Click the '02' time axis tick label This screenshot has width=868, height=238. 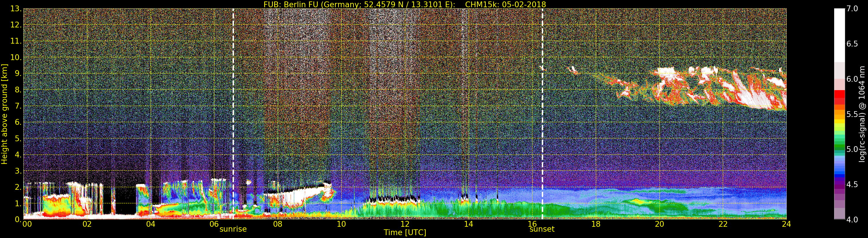pyautogui.click(x=87, y=224)
